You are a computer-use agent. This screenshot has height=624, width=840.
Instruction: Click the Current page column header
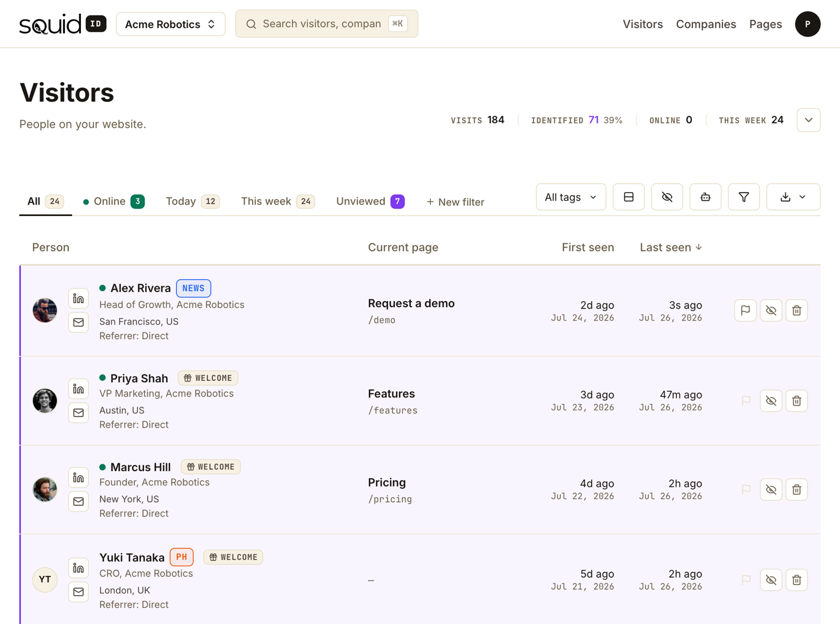tap(403, 247)
